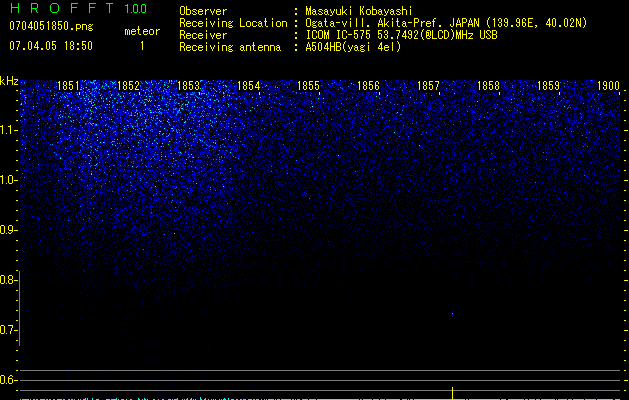Click the red meteor echo dot
The width and height of the screenshot is (629, 400).
click(452, 314)
